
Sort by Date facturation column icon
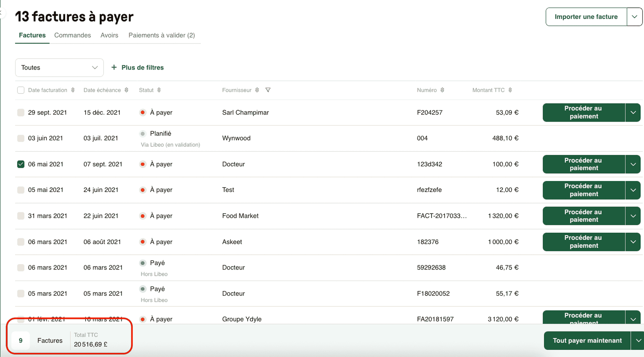point(73,90)
